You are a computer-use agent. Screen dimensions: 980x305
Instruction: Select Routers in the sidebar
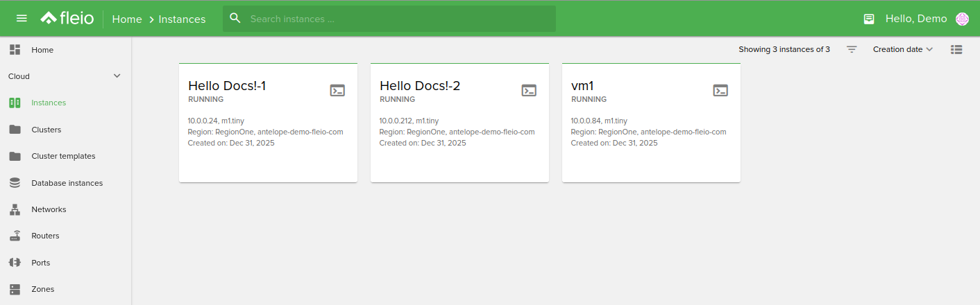[45, 236]
